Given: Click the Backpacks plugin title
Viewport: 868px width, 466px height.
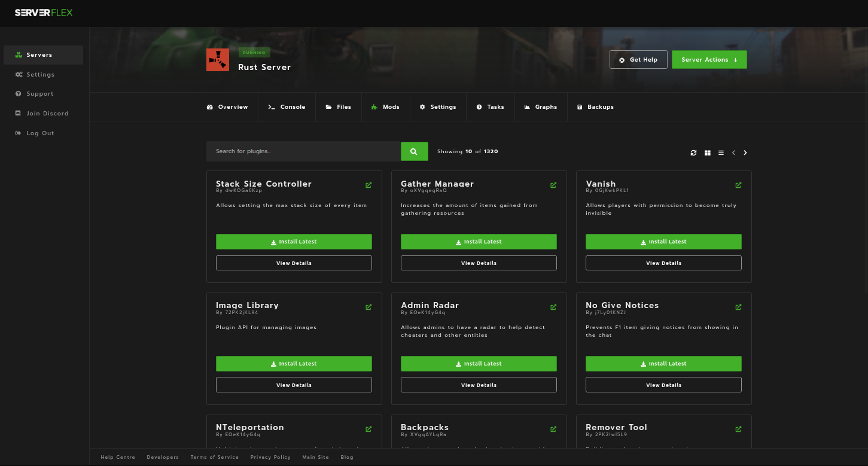Looking at the screenshot, I should 425,428.
